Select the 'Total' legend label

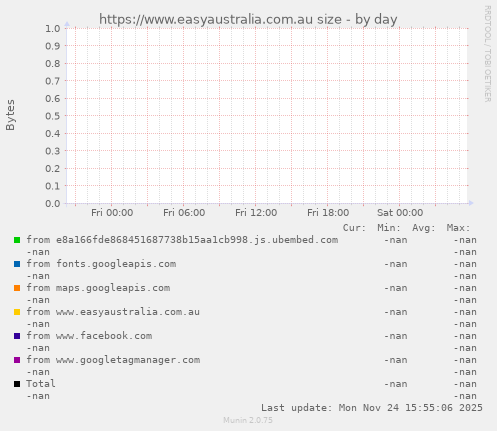(41, 384)
